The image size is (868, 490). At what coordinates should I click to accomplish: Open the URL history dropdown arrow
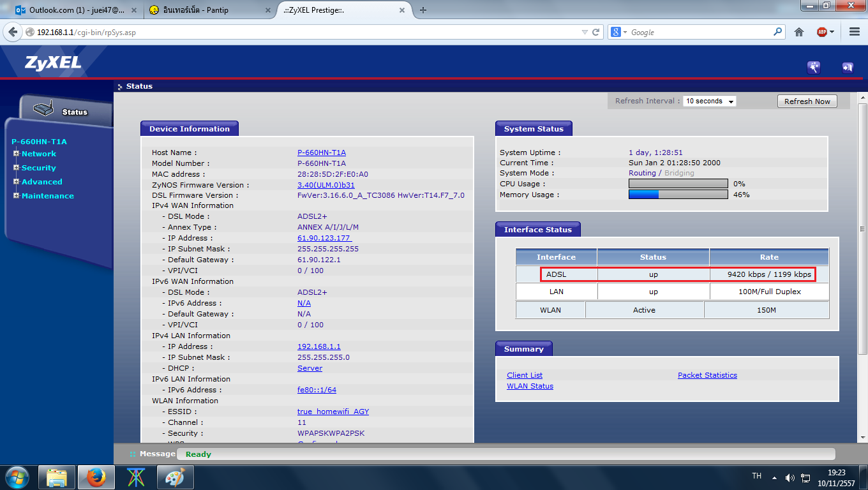(585, 32)
